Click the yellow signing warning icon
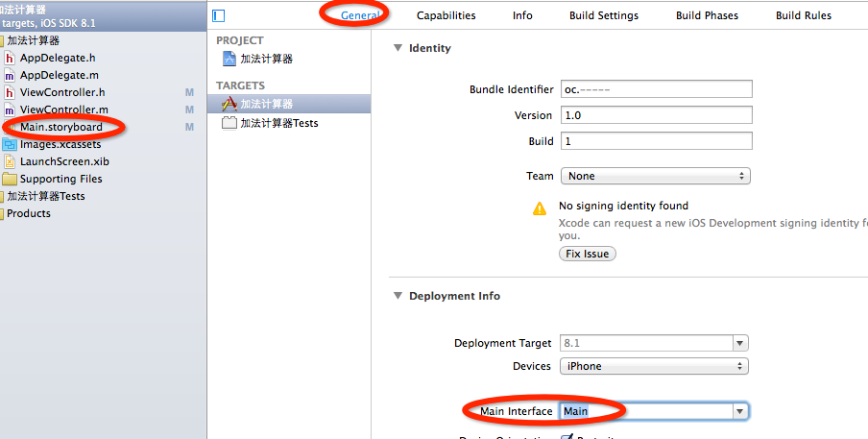 [x=540, y=208]
